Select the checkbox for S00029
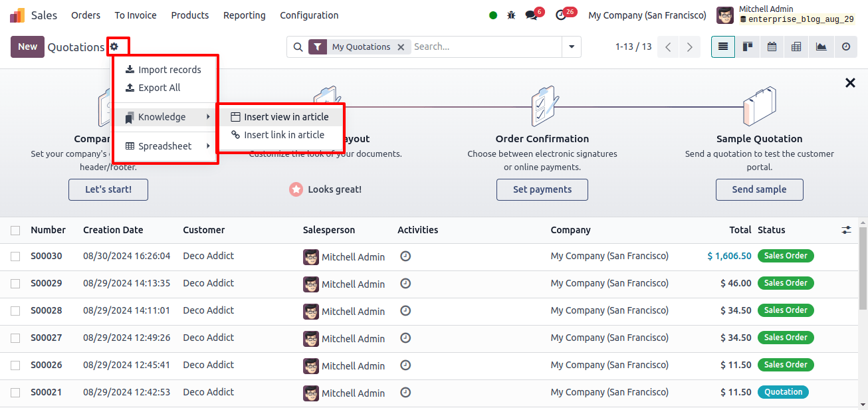The height and width of the screenshot is (410, 868). point(15,284)
